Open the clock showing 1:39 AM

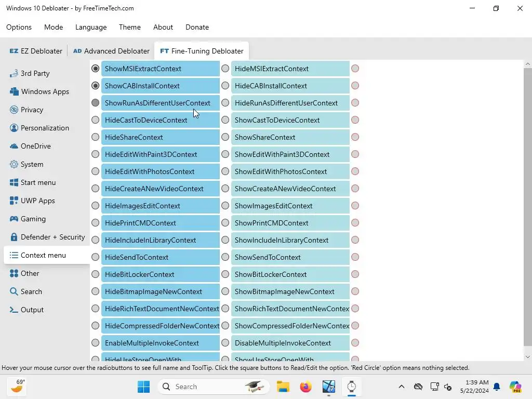tap(474, 387)
